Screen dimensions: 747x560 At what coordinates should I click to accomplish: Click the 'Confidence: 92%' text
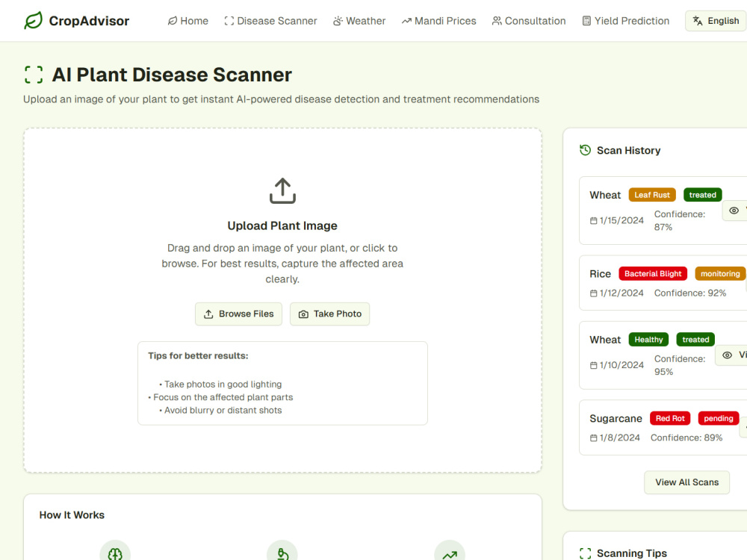tap(690, 293)
